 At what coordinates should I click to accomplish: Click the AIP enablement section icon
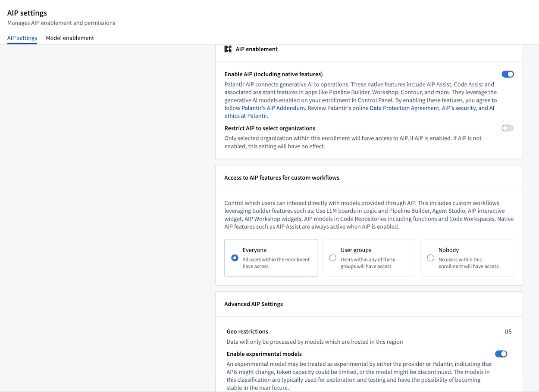click(228, 49)
